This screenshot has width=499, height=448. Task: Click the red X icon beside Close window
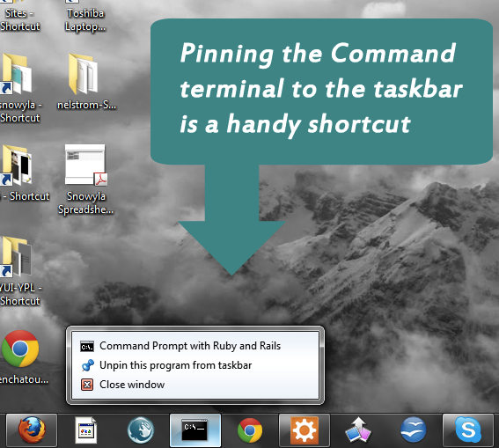pyautogui.click(x=87, y=385)
